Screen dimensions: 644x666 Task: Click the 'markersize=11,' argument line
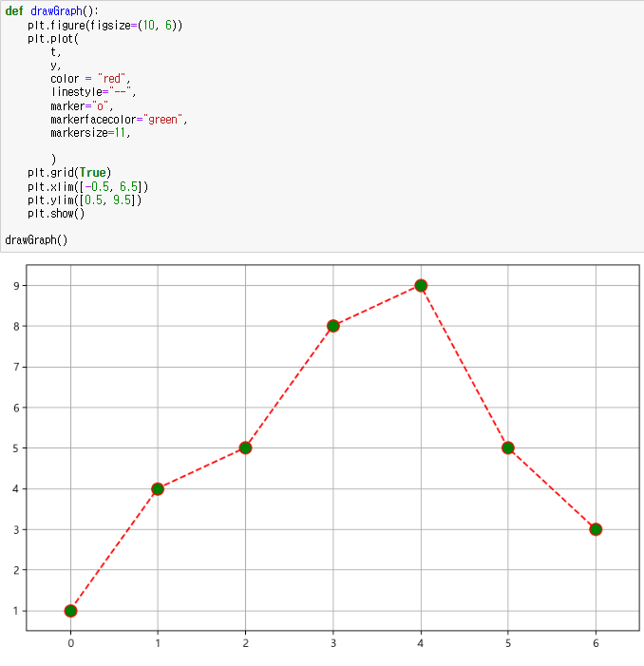[x=90, y=132]
